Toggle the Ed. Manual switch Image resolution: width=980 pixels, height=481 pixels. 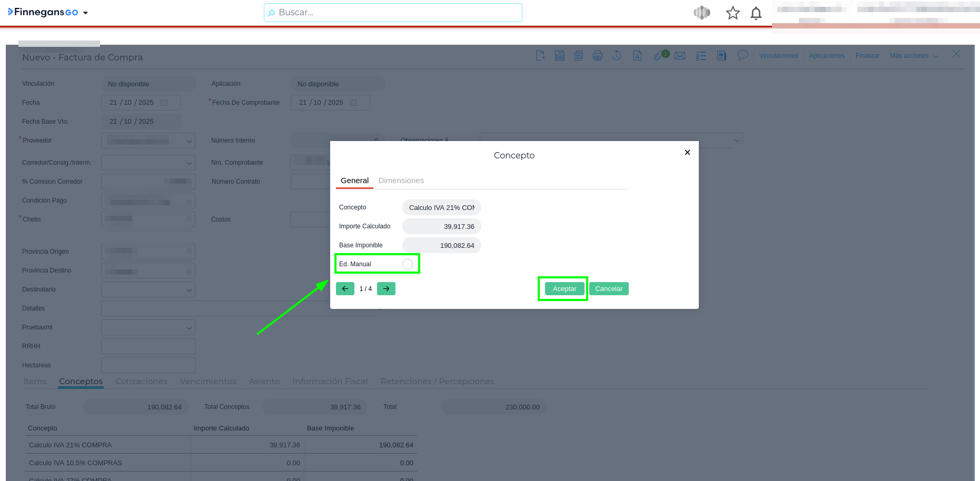tap(408, 264)
